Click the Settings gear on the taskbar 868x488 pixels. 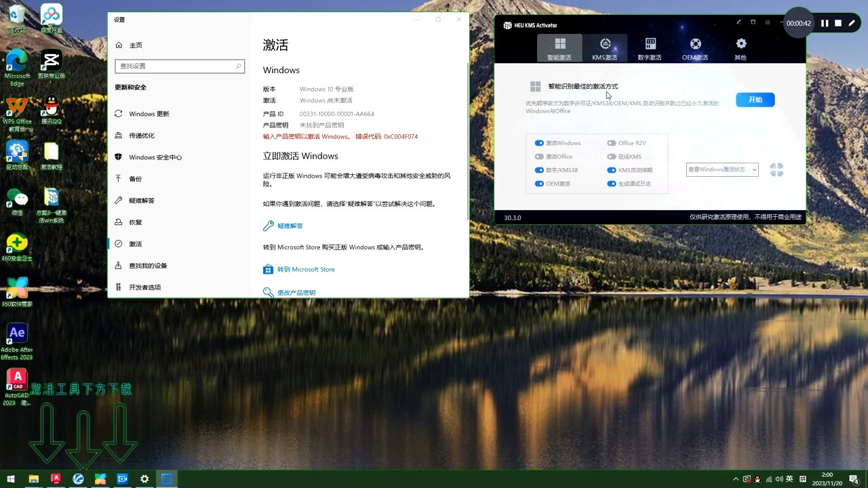(144, 479)
